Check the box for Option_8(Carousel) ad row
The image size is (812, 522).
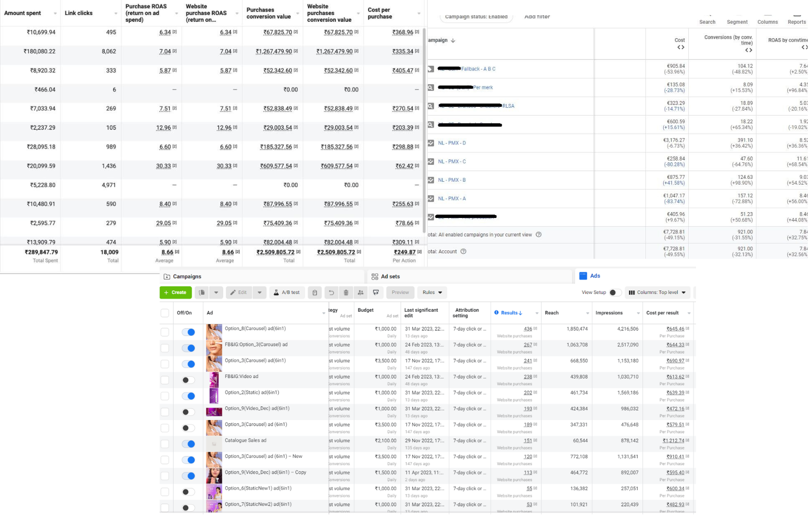165,332
